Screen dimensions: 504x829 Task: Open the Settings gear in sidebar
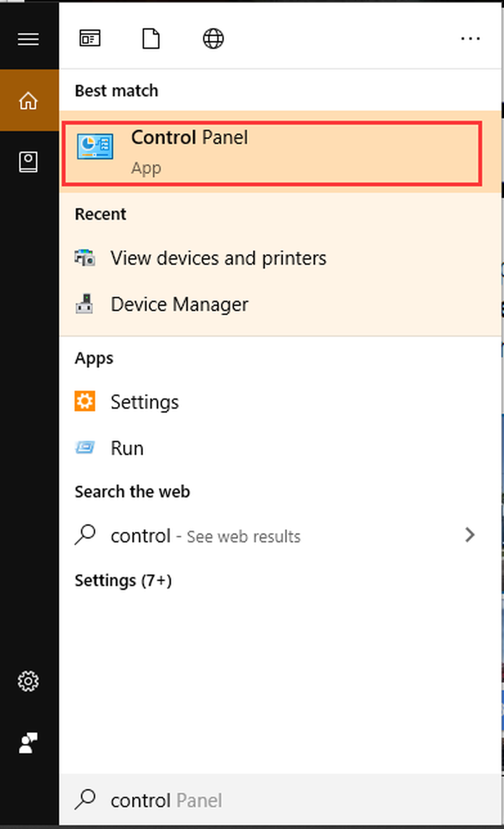click(29, 681)
